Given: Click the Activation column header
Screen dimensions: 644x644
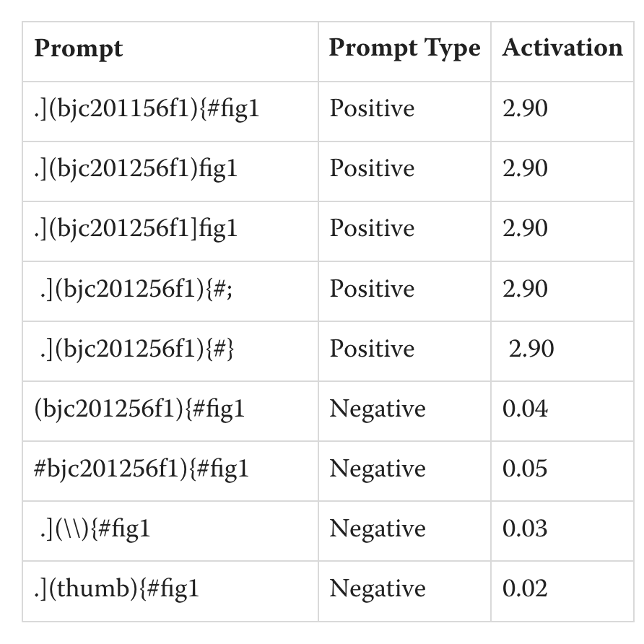Looking at the screenshot, I should (x=562, y=48).
